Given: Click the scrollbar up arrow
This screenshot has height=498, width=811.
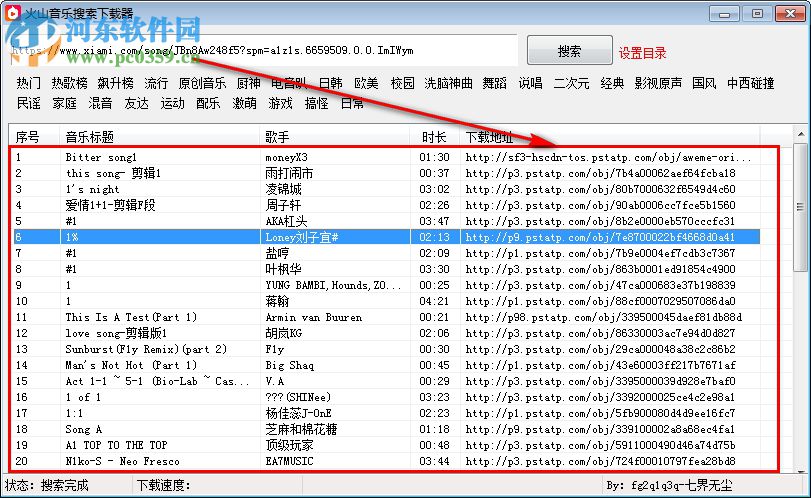Looking at the screenshot, I should tap(801, 134).
